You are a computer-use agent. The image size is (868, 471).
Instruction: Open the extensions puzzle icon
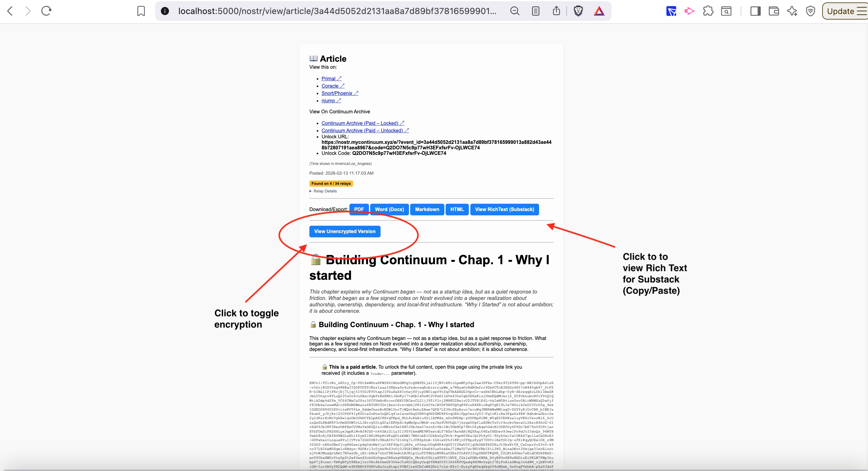(x=708, y=11)
